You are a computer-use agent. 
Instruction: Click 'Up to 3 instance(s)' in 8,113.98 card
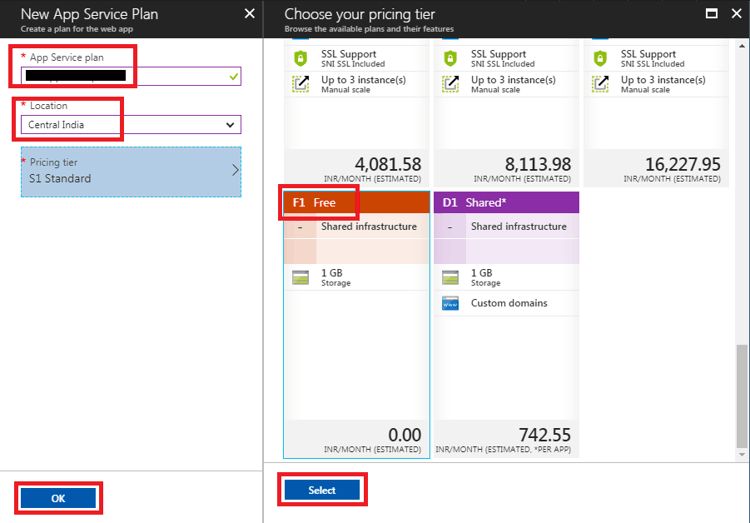tap(513, 79)
